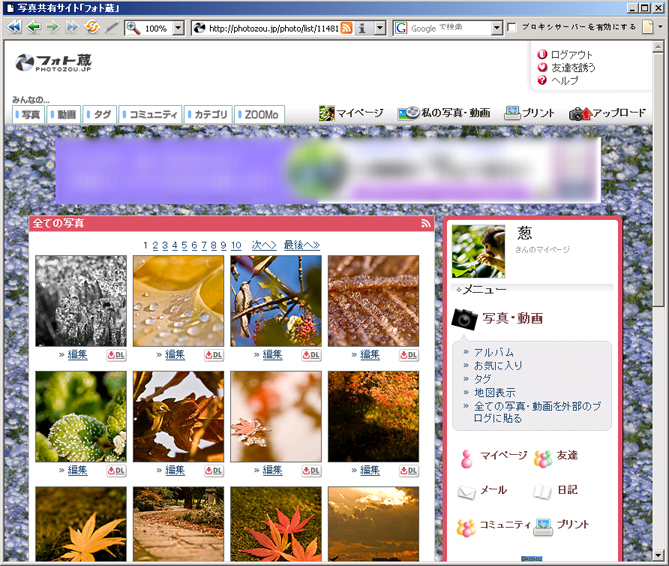This screenshot has height=566, width=669.
Task: Click the magnifier zoom icon
Action: 133,29
